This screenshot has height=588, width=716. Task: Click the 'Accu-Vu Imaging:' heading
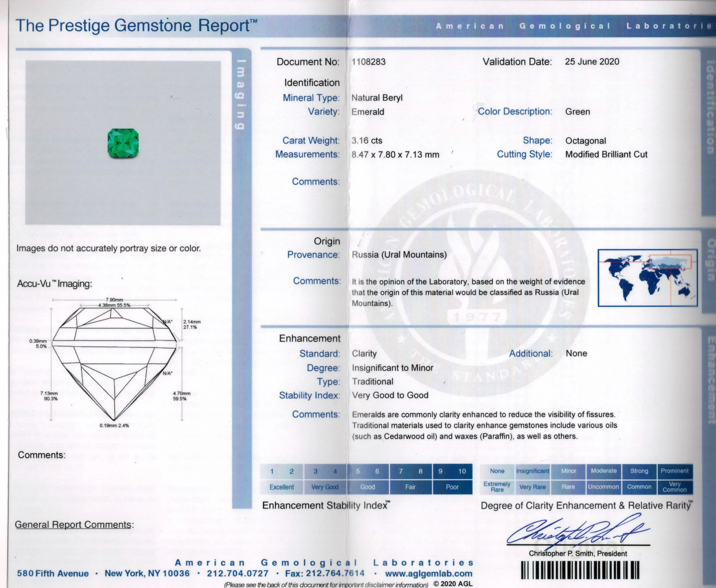tap(55, 284)
